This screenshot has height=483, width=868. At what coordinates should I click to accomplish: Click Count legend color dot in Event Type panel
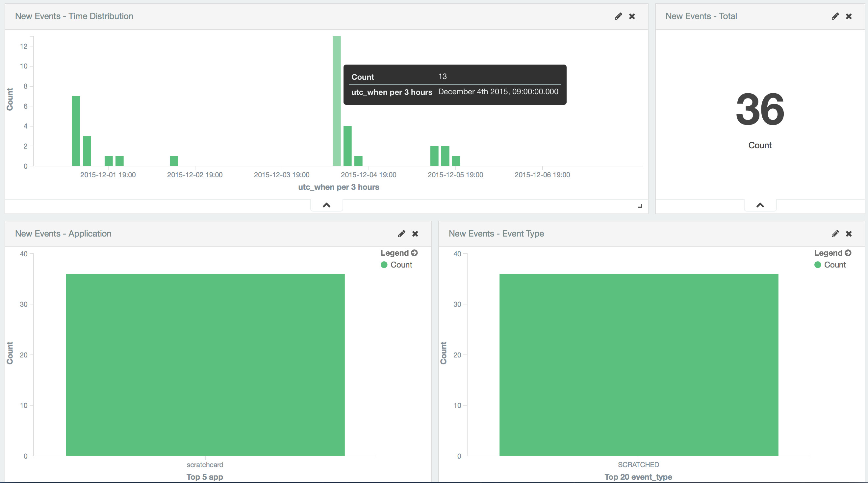click(x=817, y=265)
